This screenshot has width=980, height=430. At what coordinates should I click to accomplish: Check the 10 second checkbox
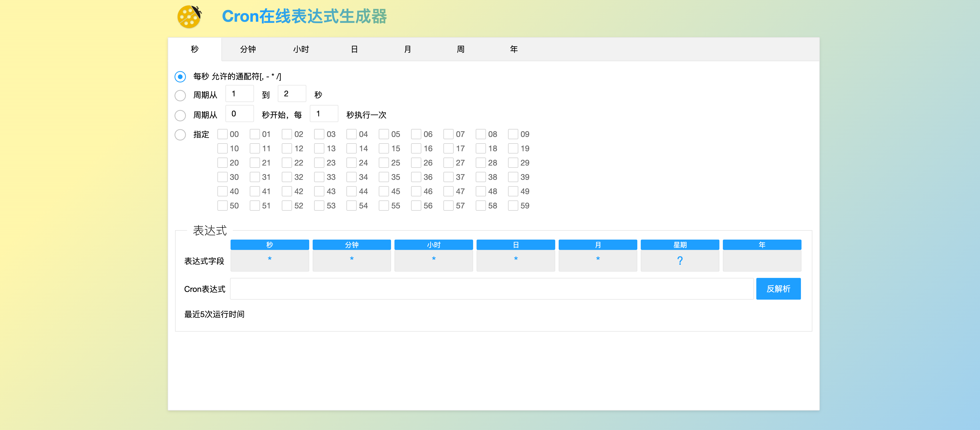223,148
